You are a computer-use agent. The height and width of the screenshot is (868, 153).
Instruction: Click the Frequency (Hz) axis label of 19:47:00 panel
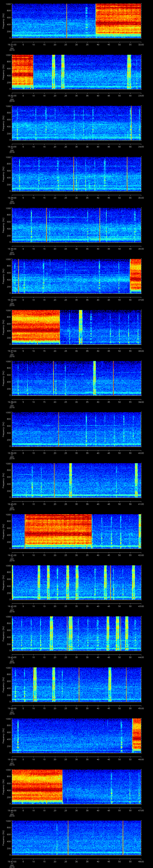tap(3, 838)
